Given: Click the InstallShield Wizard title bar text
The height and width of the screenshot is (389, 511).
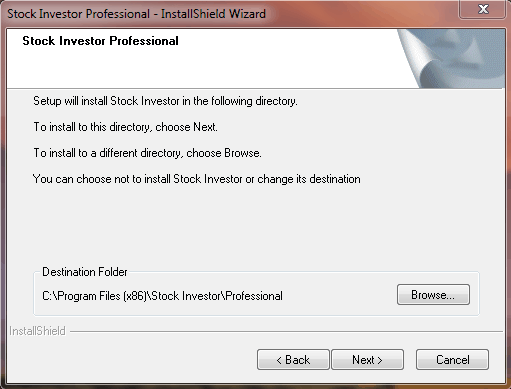Looking at the screenshot, I should coord(137,14).
